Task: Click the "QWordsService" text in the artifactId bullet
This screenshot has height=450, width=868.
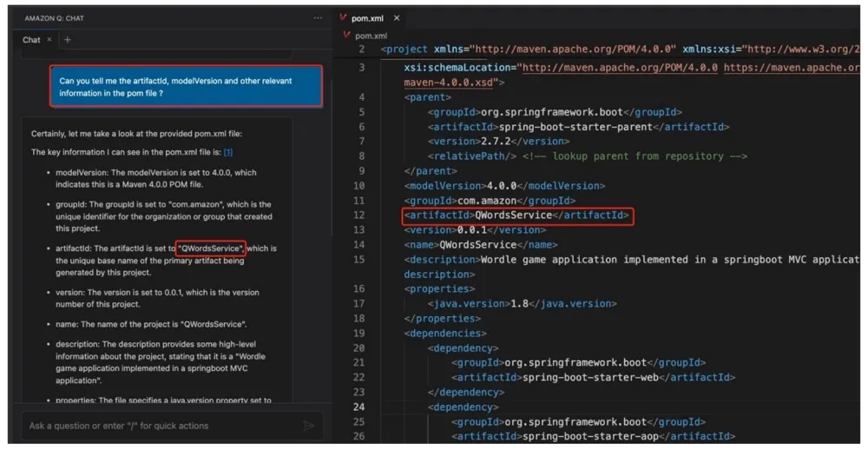Action: coord(210,248)
